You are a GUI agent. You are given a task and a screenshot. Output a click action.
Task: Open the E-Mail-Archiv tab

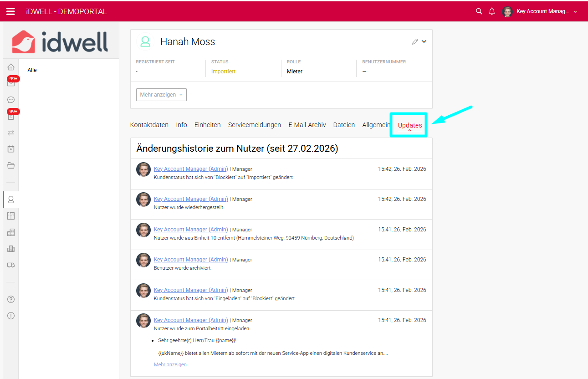pyautogui.click(x=307, y=125)
